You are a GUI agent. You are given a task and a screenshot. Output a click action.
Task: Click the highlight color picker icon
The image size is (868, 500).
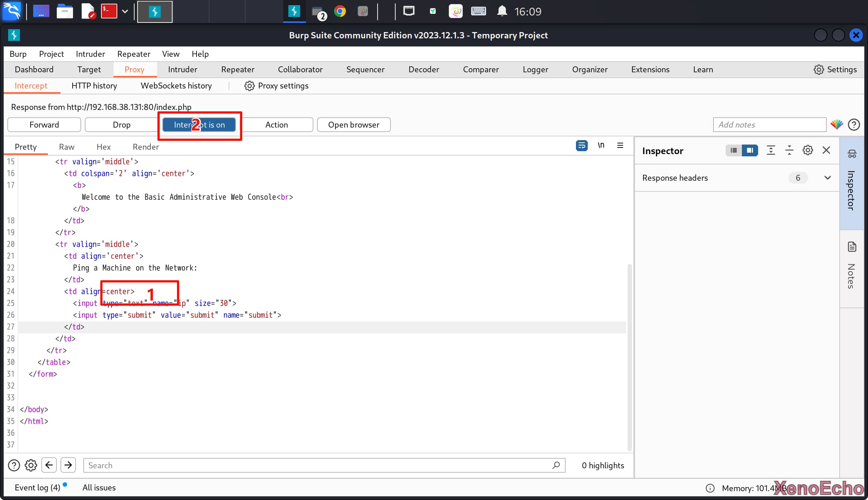pos(837,125)
